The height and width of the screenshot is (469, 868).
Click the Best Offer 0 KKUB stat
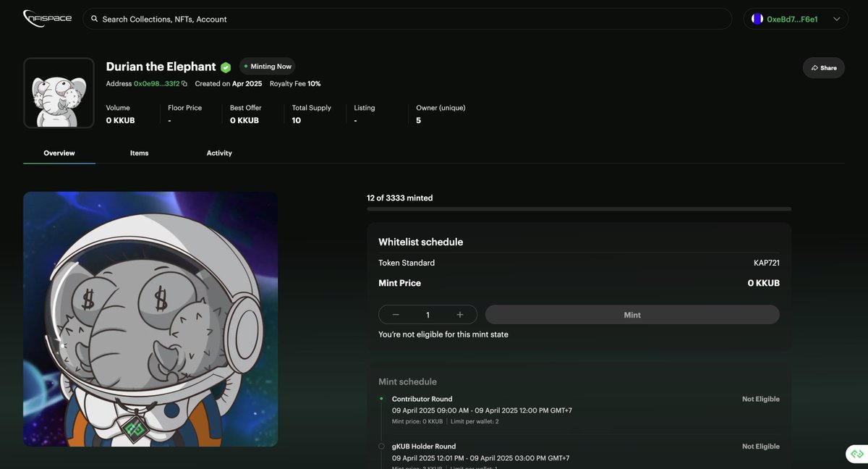coord(246,114)
